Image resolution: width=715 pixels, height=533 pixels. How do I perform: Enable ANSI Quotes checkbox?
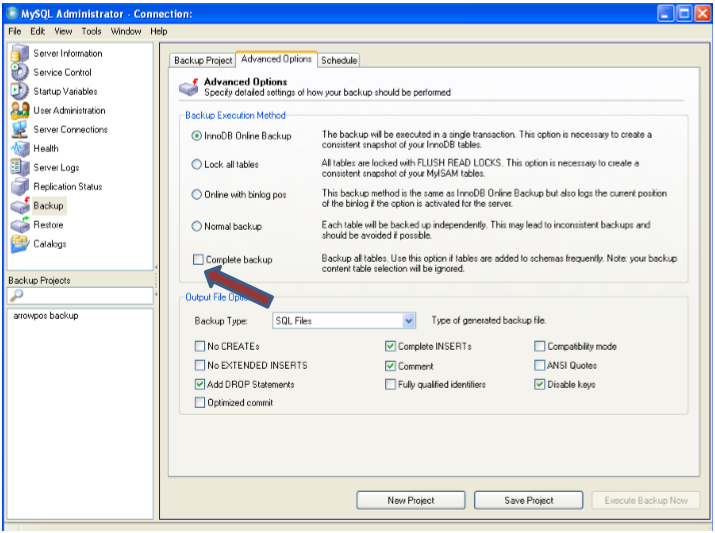539,365
